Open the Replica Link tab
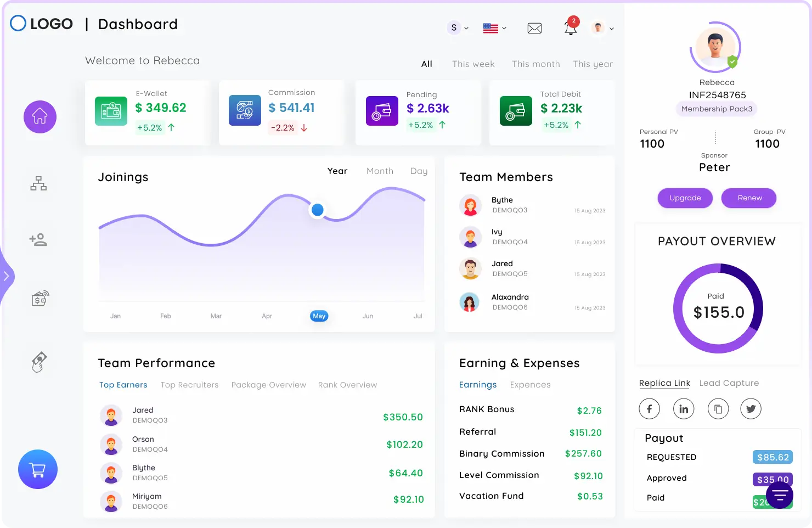This screenshot has width=812, height=528. coord(665,383)
